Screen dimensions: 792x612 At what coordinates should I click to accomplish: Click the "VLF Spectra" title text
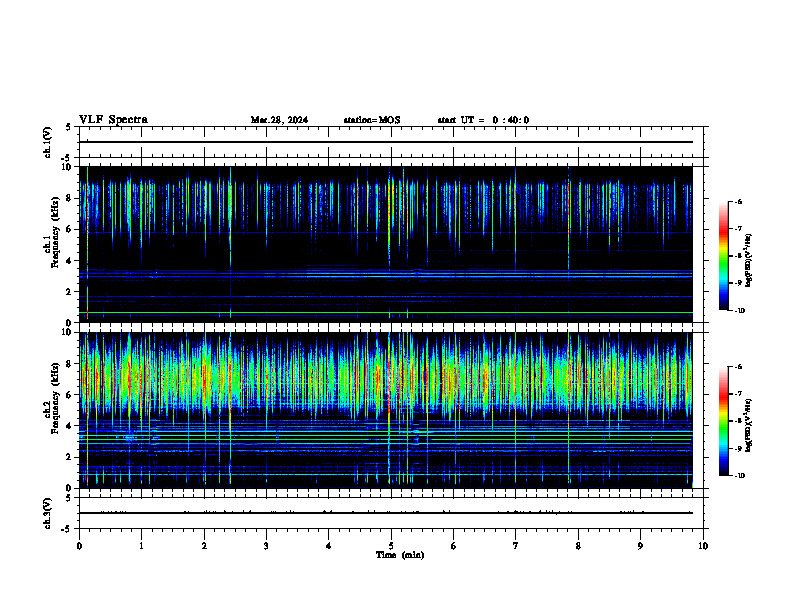pos(113,120)
